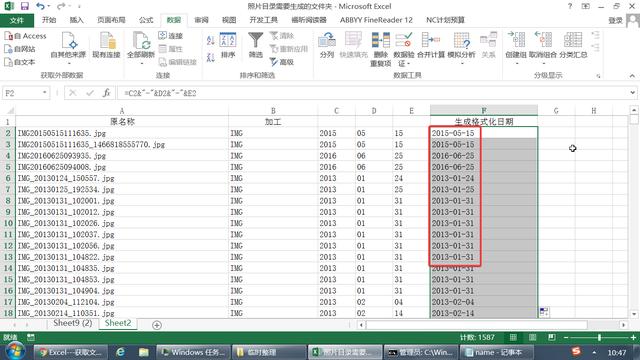Click in the formula bar input
640x360 pixels.
373,93
